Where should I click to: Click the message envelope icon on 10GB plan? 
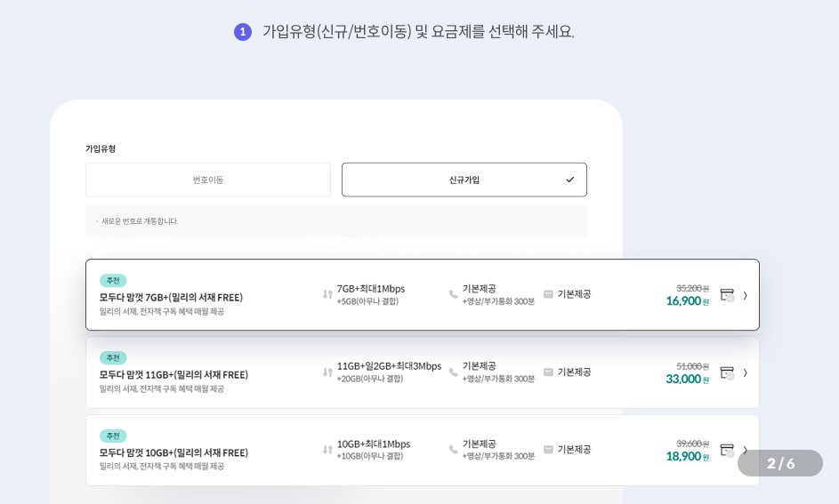(x=548, y=450)
